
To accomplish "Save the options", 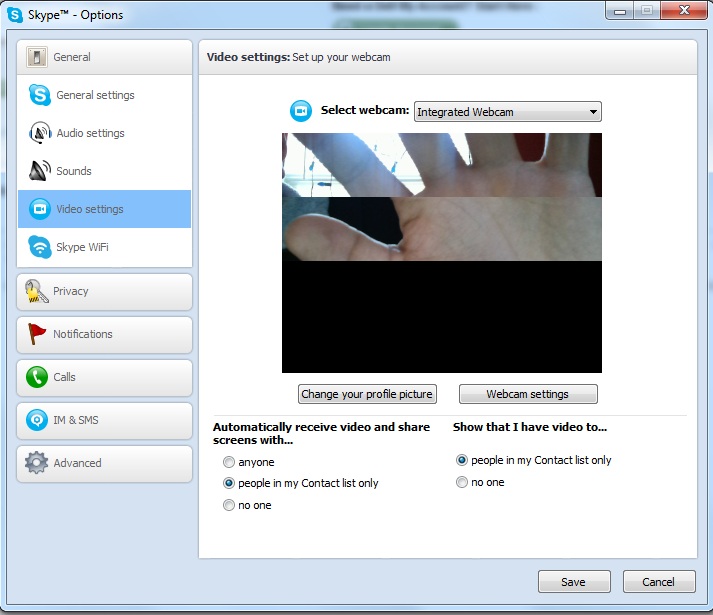I will 574,582.
